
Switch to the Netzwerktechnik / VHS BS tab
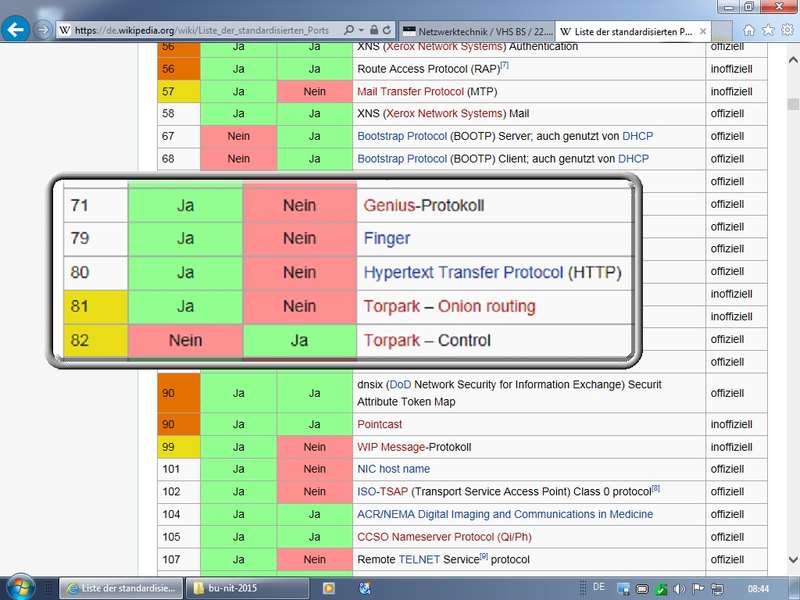coord(475,31)
